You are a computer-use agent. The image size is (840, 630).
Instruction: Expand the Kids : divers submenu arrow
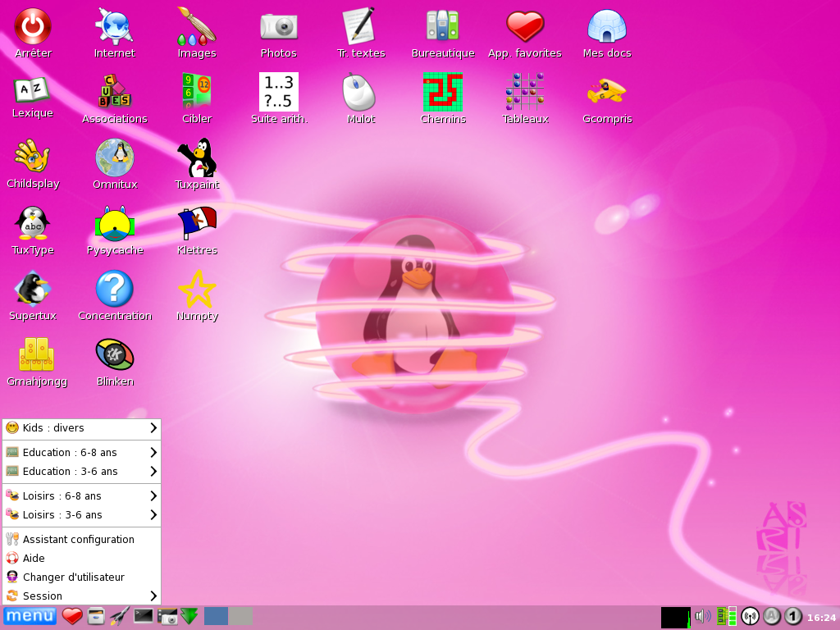click(x=153, y=427)
